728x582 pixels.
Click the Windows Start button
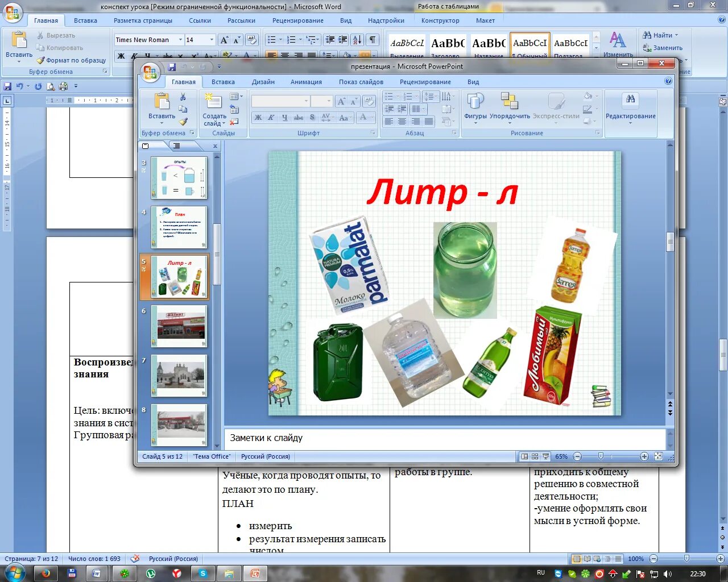pyautogui.click(x=15, y=572)
